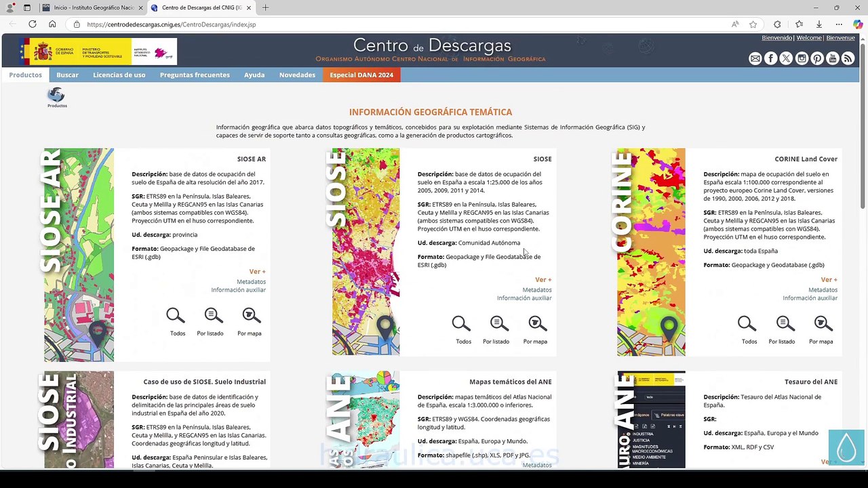Click the browser address bar URL
Image resolution: width=868 pixels, height=488 pixels.
click(172, 24)
